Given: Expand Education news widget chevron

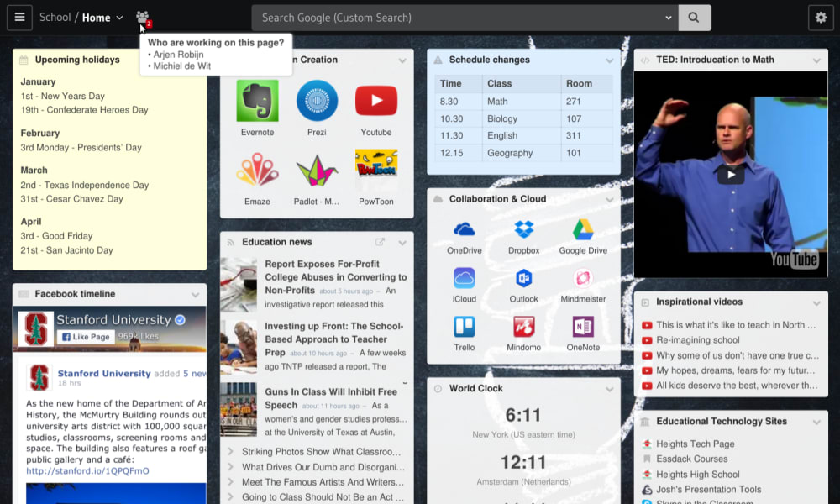Looking at the screenshot, I should coord(402,243).
